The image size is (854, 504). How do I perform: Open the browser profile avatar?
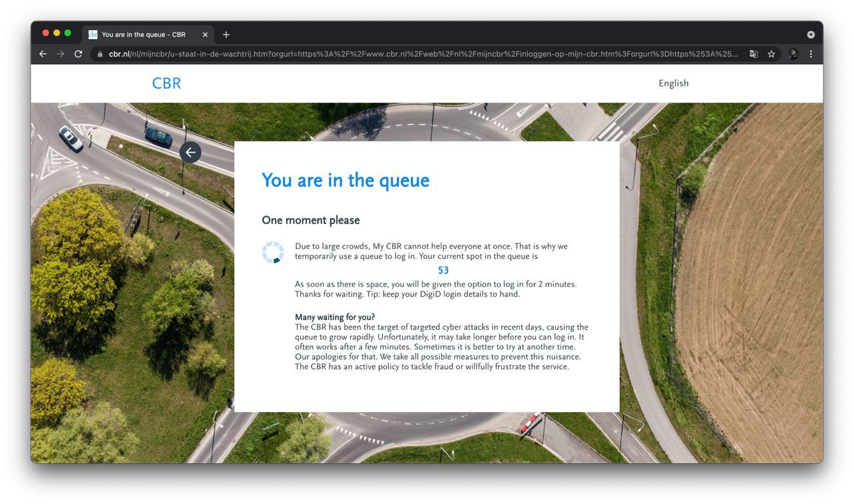click(x=793, y=54)
